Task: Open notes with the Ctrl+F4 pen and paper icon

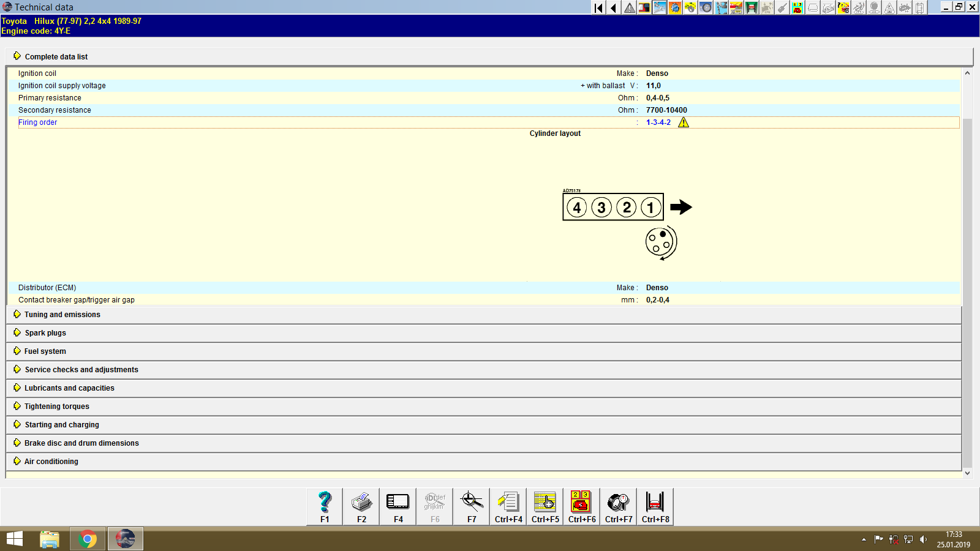Action: point(508,504)
